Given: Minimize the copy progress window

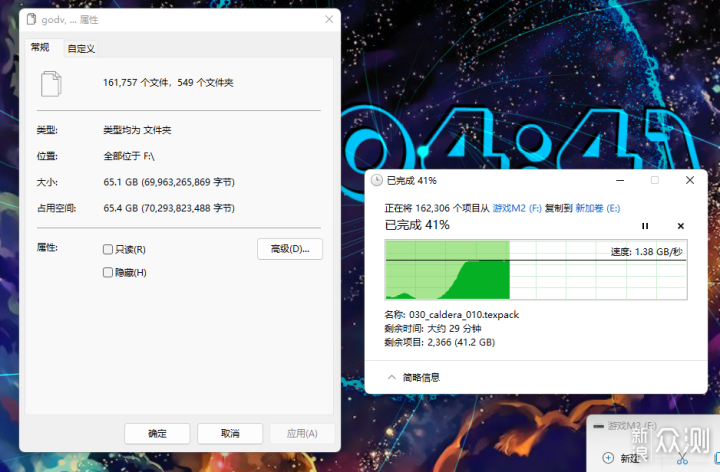Looking at the screenshot, I should [620, 180].
